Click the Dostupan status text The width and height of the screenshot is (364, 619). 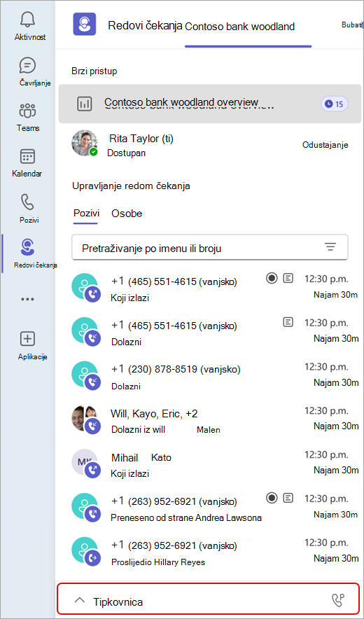pyautogui.click(x=126, y=153)
